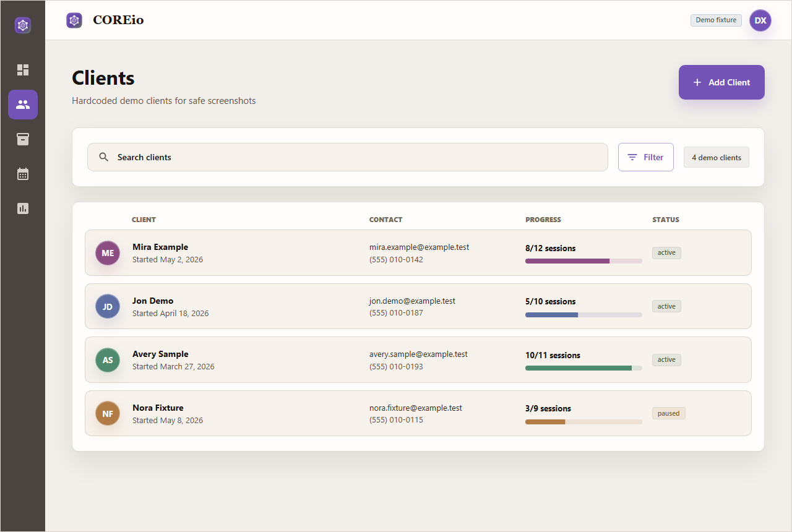Open the DX user avatar menu

click(x=760, y=20)
